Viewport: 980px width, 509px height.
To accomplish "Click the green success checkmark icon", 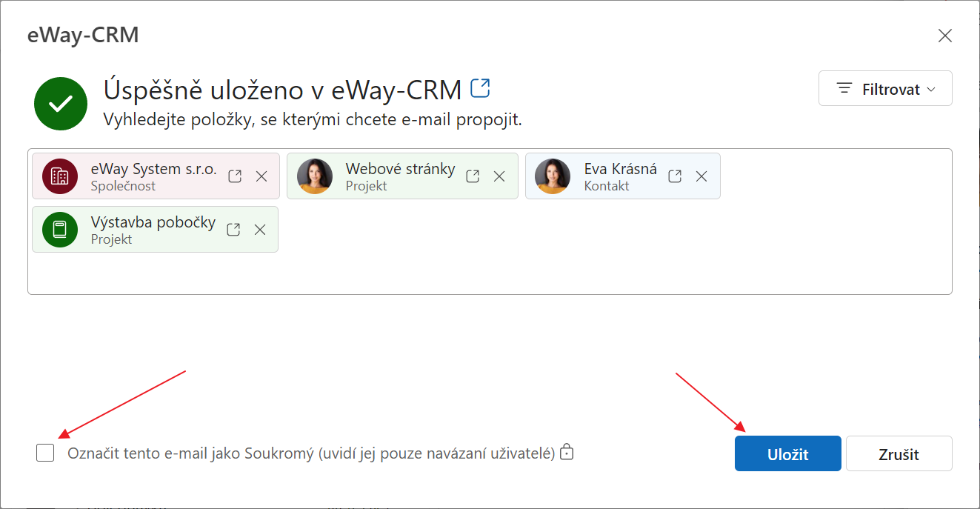I will point(61,104).
